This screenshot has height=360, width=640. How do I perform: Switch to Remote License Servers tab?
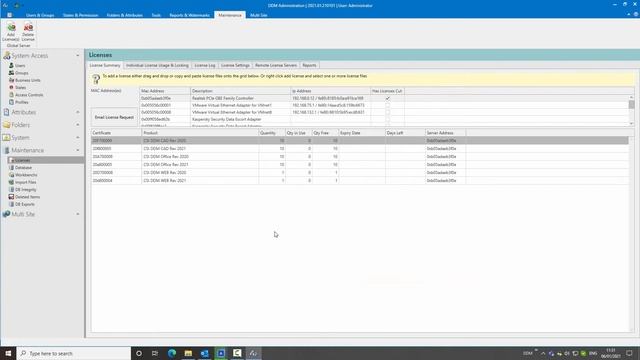[276, 65]
